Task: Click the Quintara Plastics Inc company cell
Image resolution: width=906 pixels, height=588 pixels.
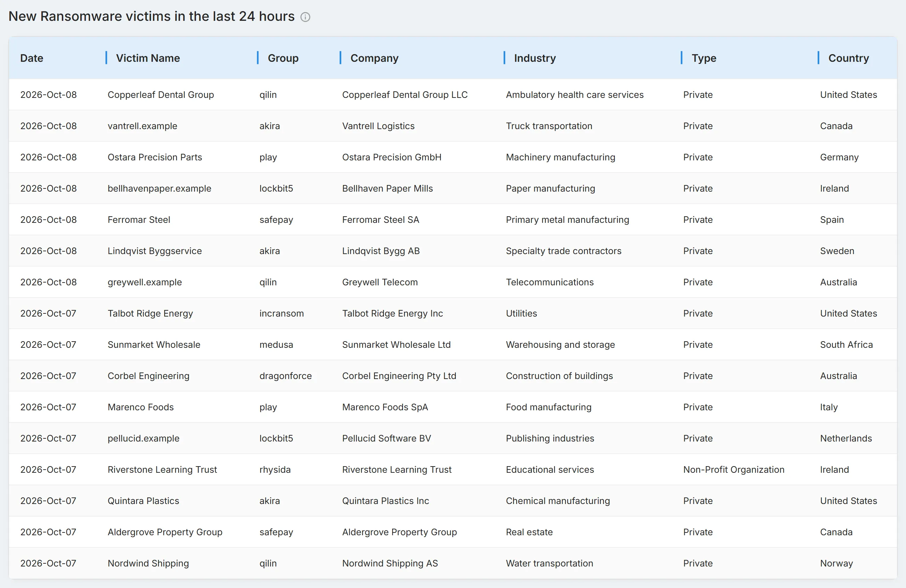Action: [x=385, y=501]
